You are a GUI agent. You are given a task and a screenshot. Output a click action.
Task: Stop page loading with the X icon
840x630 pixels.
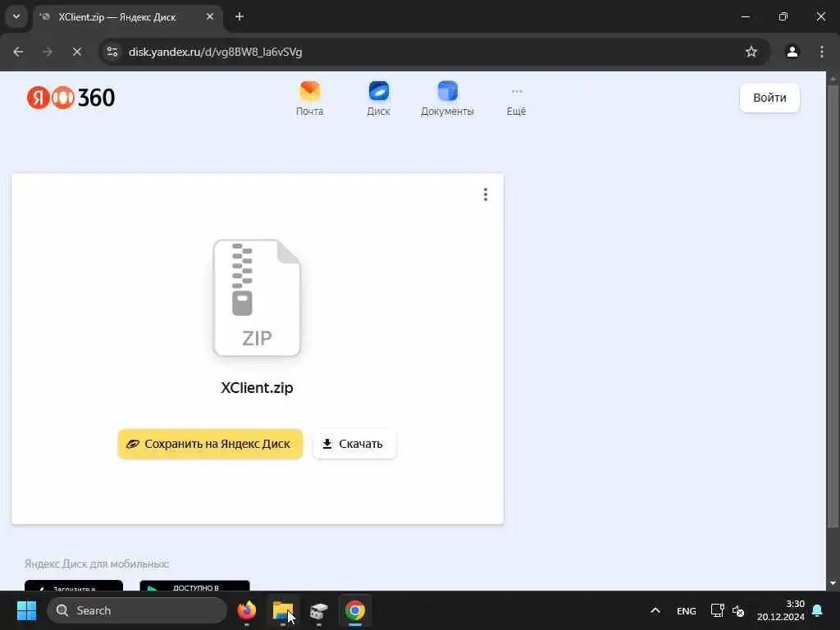tap(76, 52)
